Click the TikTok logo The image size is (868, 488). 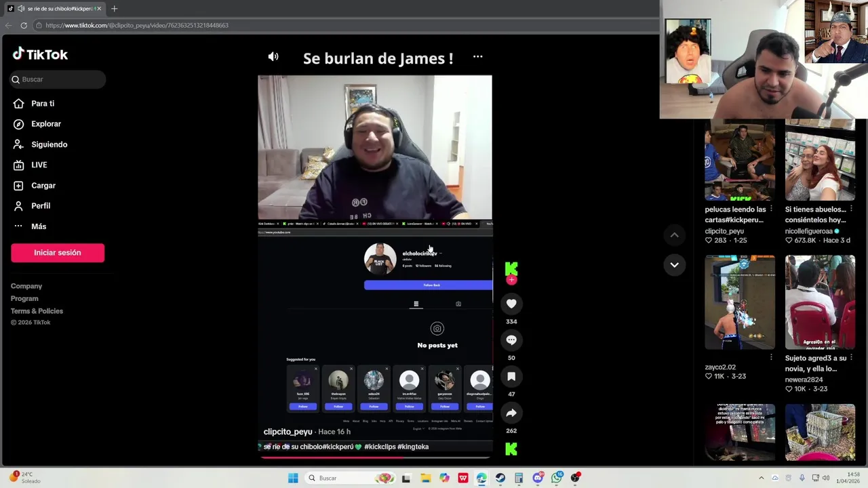40,54
